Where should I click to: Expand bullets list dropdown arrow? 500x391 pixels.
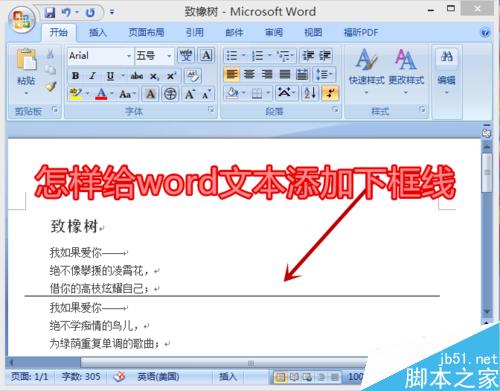[x=244, y=55]
